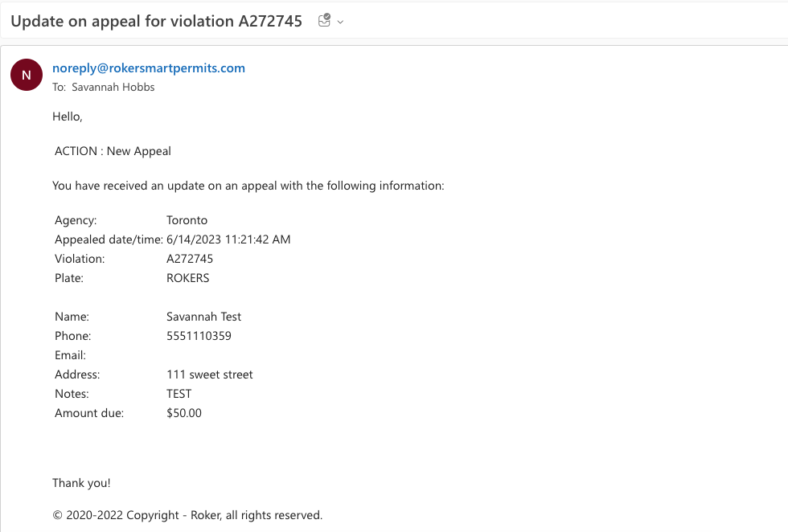This screenshot has width=788, height=532.
Task: Click the maroon N sender avatar
Action: coord(26,75)
